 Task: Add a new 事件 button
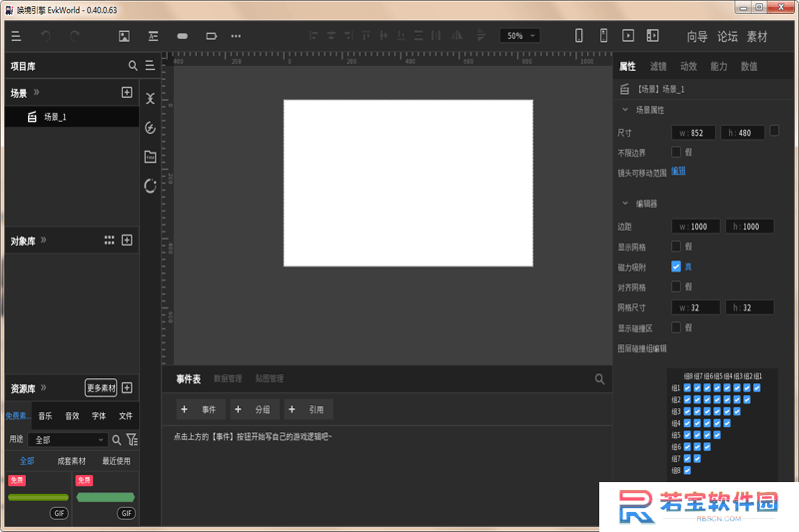point(201,409)
